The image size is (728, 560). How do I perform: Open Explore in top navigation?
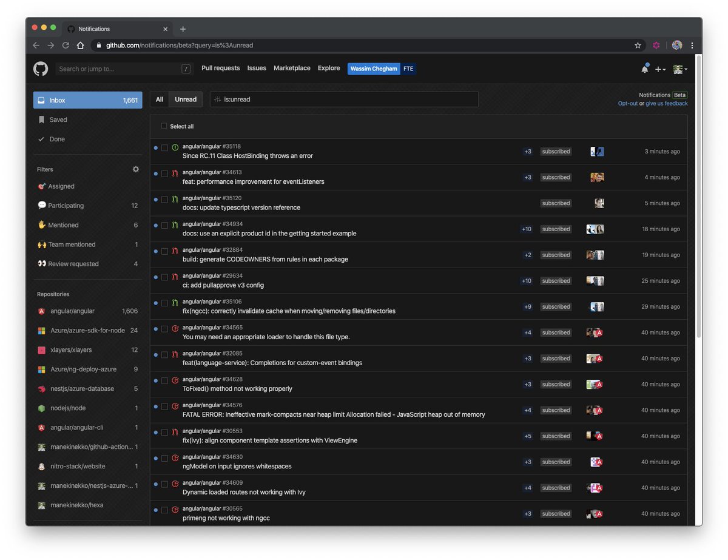(x=329, y=69)
